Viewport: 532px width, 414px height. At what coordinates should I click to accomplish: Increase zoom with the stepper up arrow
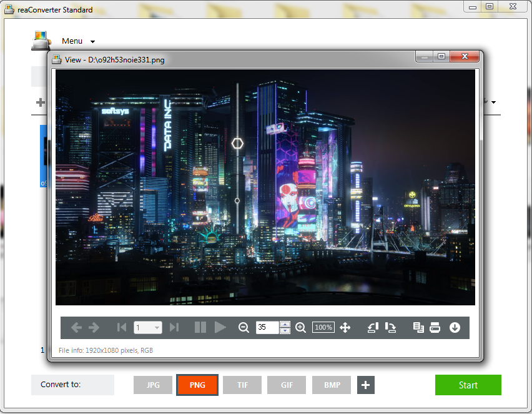(285, 325)
